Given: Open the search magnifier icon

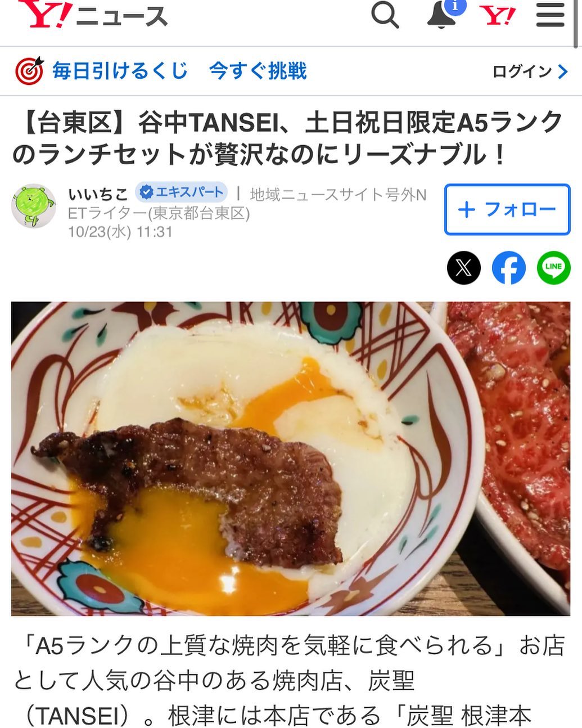Looking at the screenshot, I should click(x=385, y=15).
